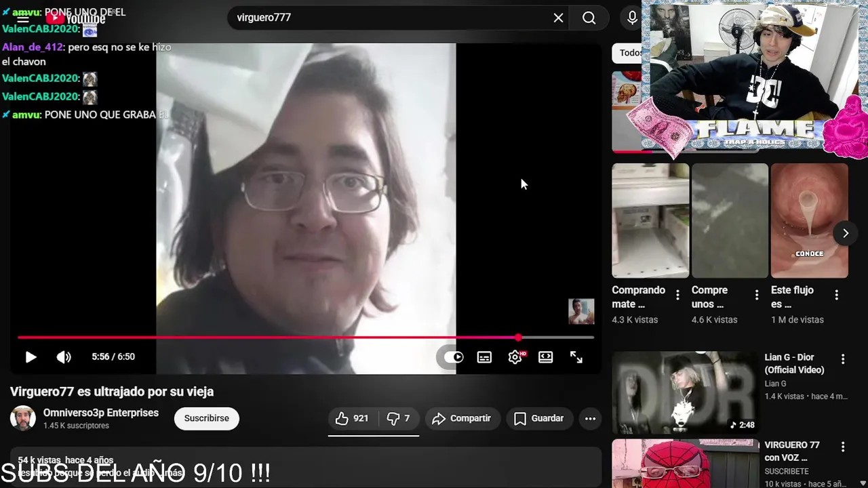This screenshot has width=868, height=488.
Task: Click the search magnifier button
Action: pyautogui.click(x=589, y=18)
